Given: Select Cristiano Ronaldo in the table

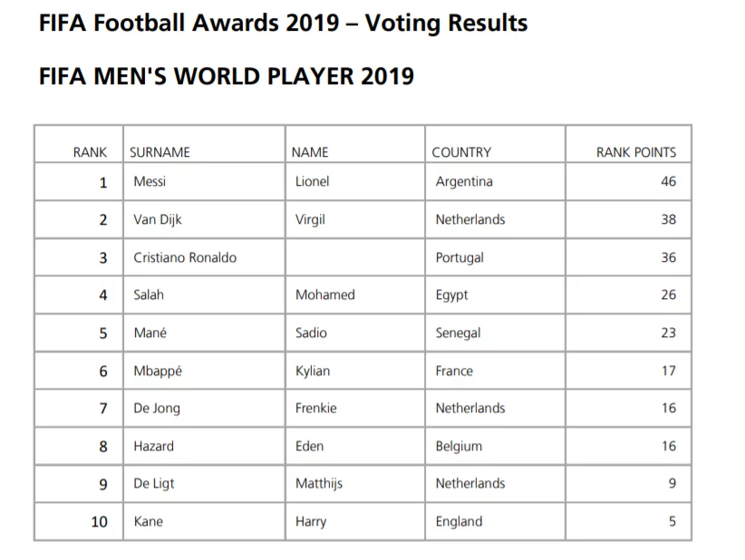Looking at the screenshot, I should pyautogui.click(x=185, y=257).
